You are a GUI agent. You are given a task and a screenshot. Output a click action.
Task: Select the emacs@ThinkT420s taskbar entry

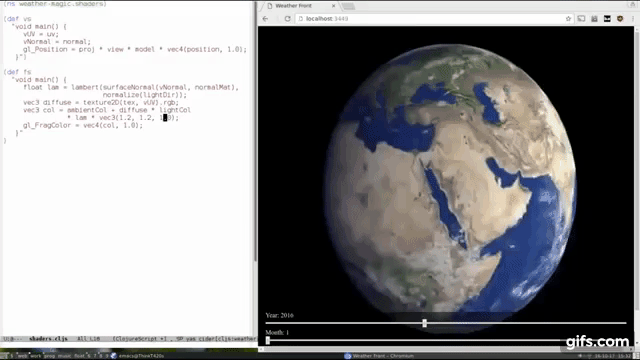pos(138,356)
